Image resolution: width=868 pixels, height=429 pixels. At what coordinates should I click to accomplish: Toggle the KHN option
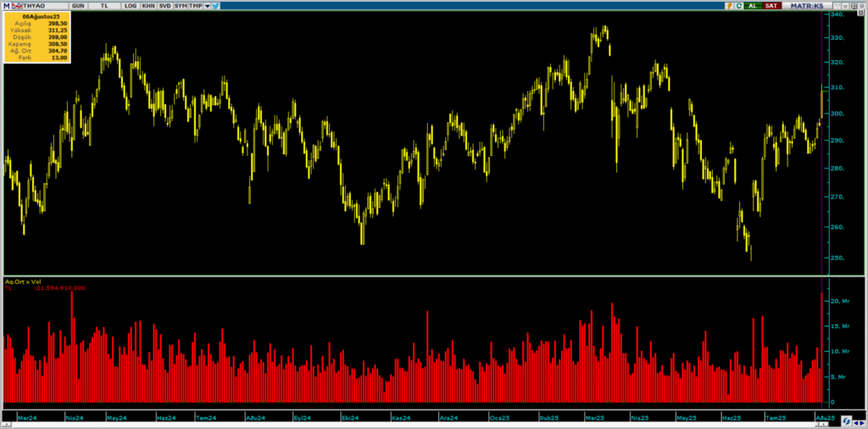pyautogui.click(x=148, y=6)
